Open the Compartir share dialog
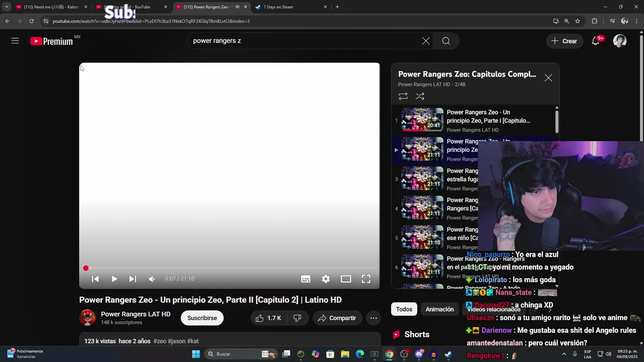The height and width of the screenshot is (362, 644). click(337, 318)
